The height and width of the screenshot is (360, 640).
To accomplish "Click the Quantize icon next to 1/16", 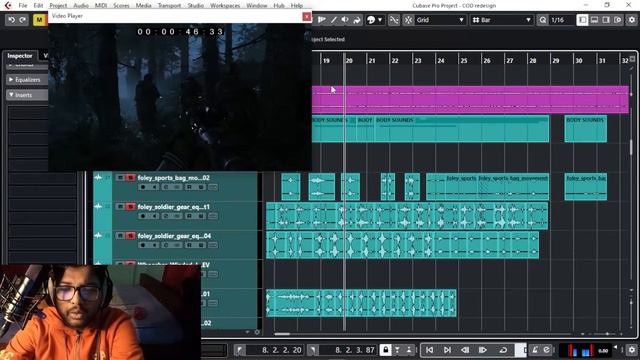I will tap(543, 20).
